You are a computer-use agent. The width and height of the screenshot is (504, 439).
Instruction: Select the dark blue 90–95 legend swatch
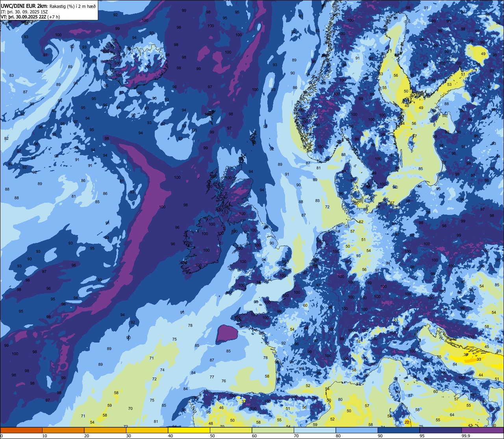click(398, 430)
